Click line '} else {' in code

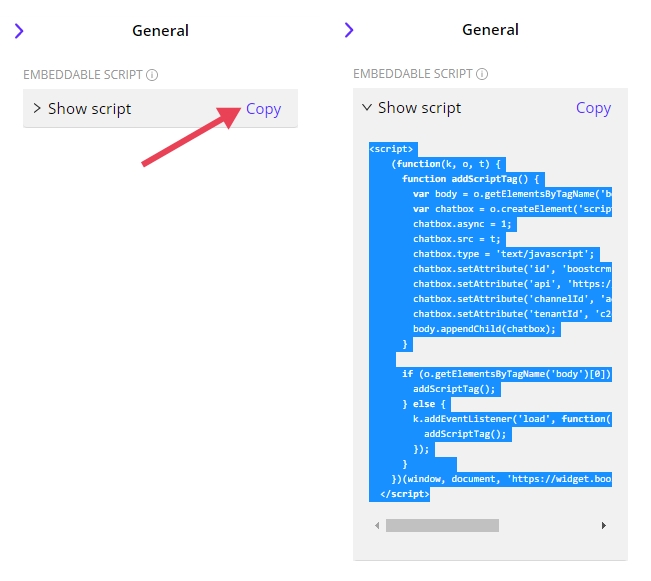coord(424,404)
